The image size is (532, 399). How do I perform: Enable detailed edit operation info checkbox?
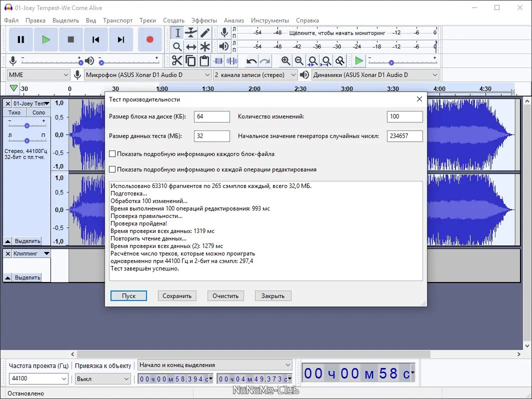coord(112,169)
